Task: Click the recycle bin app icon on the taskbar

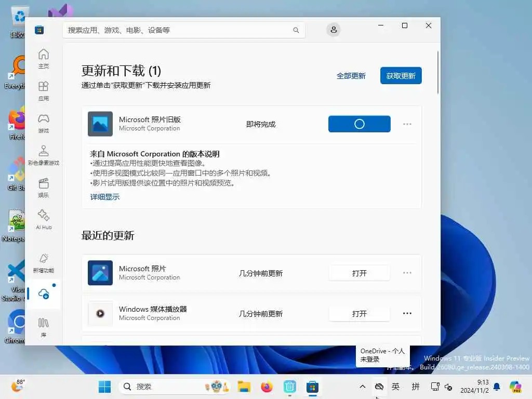Action: click(289, 387)
